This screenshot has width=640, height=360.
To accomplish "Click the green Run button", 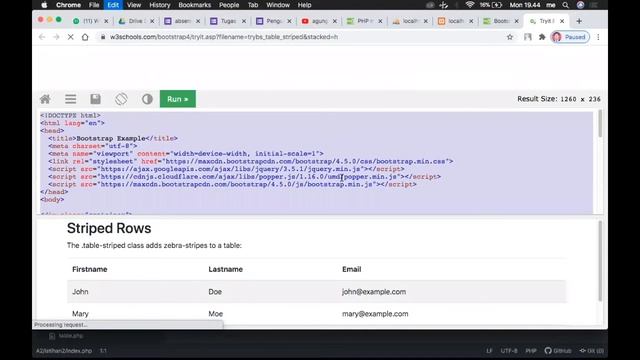I will click(x=178, y=99).
